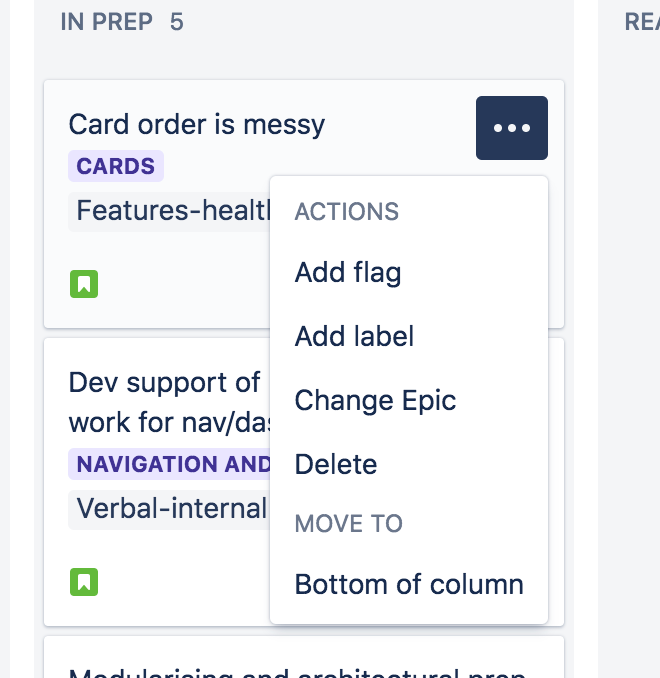Screen dimensions: 660x678
Task: Click the NAVIGATION AND epic tag
Action: 170,464
